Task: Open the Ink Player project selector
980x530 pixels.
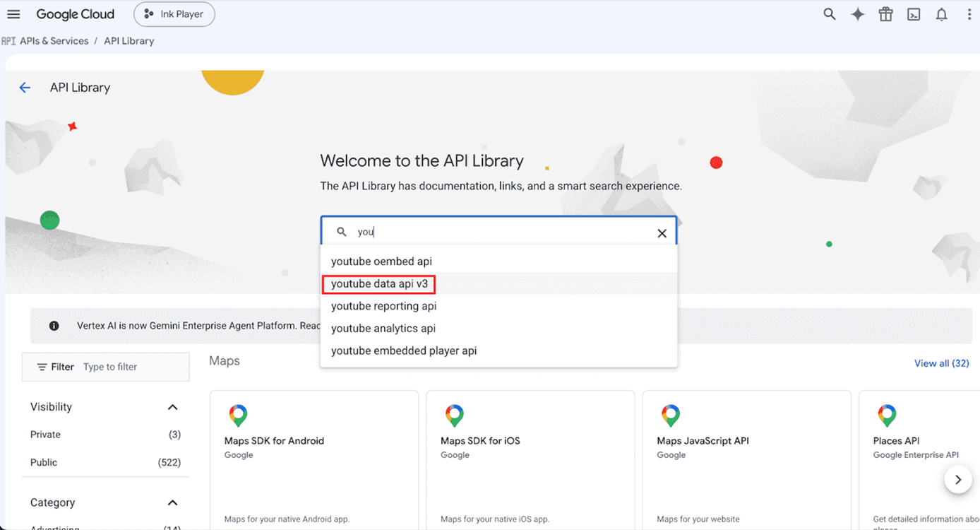Action: point(174,14)
